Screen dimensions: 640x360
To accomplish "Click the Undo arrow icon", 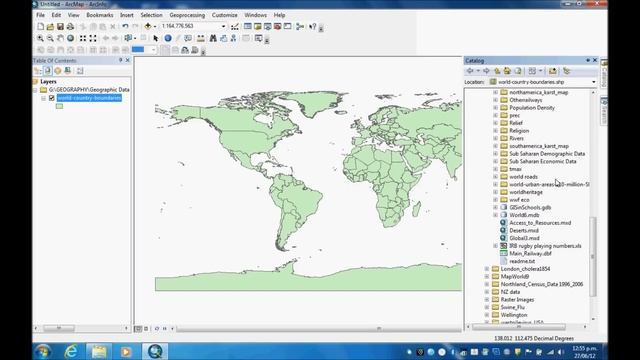I will click(125, 27).
